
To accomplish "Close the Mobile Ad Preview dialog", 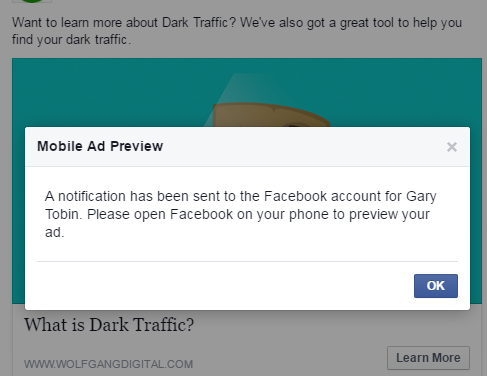I will click(x=452, y=147).
